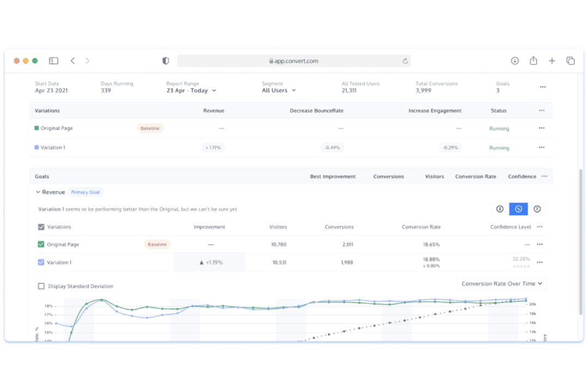The image size is (588, 392).
Task: Click the Start Date Apr 23 2021 value
Action: click(51, 90)
